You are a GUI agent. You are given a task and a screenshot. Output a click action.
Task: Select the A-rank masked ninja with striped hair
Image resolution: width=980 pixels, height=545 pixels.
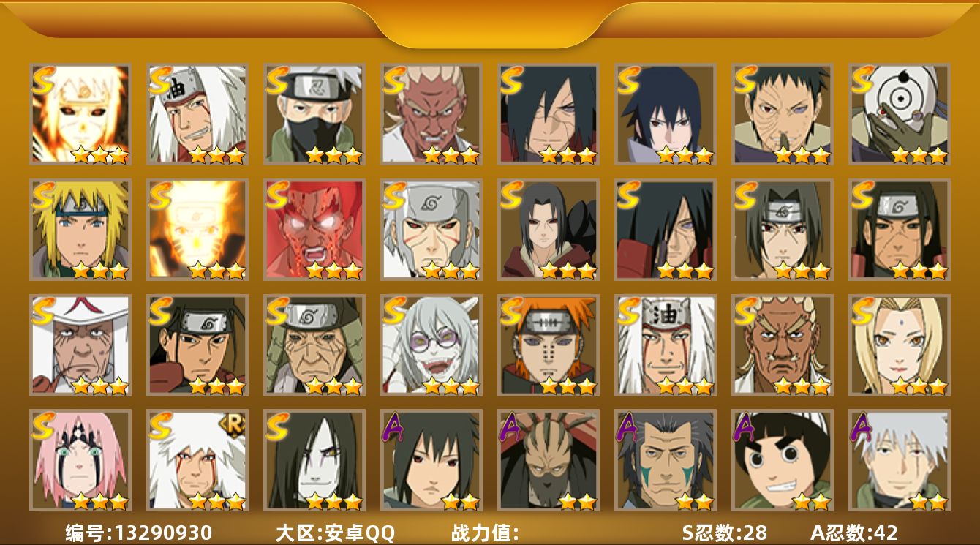(548, 460)
